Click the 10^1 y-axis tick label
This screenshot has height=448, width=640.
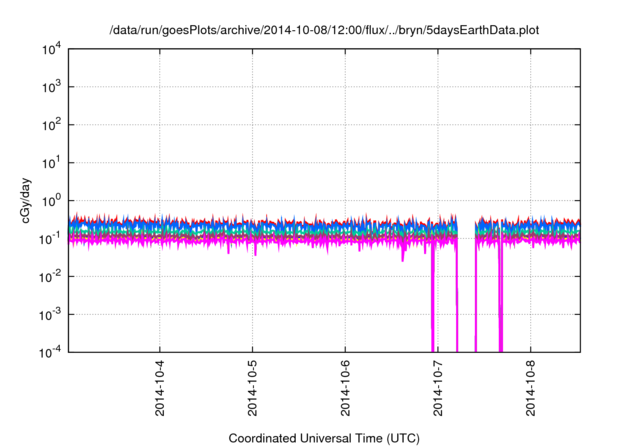click(51, 163)
